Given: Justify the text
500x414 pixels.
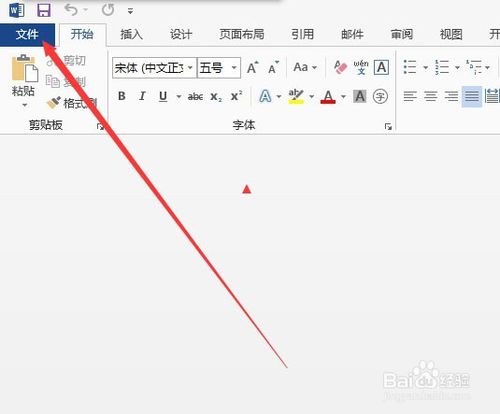Looking at the screenshot, I should pyautogui.click(x=472, y=97).
